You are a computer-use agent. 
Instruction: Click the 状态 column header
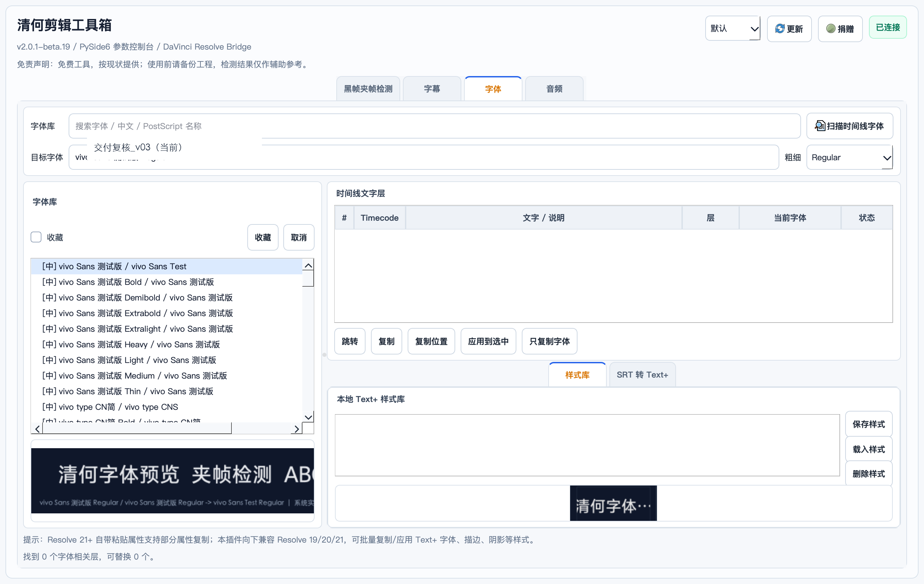pyautogui.click(x=867, y=217)
